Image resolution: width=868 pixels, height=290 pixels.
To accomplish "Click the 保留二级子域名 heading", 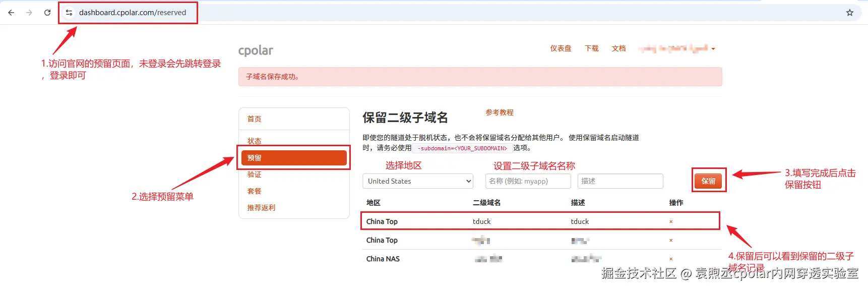I will (x=405, y=118).
